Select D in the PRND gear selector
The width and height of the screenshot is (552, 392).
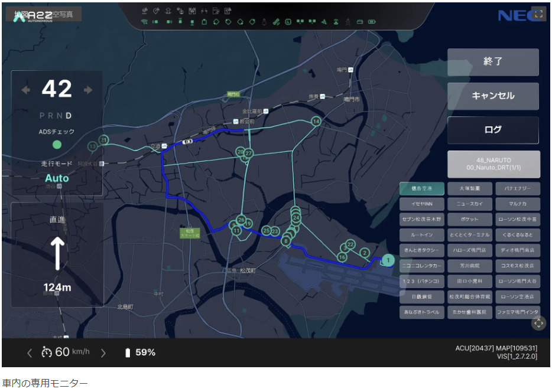(69, 115)
